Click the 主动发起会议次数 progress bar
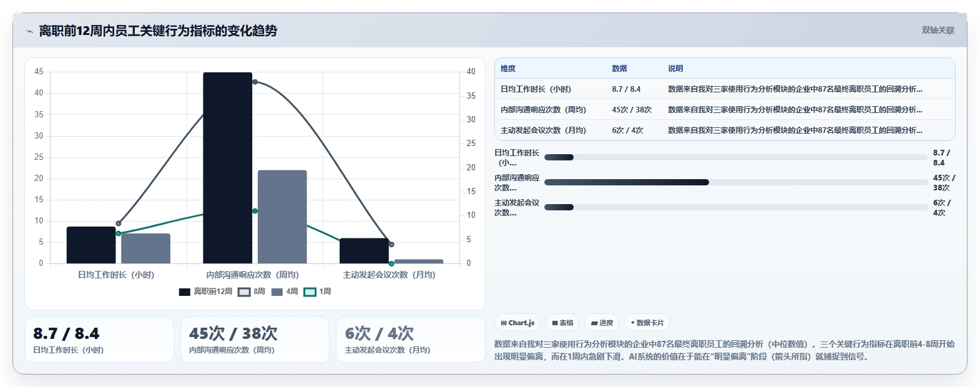Image resolution: width=980 pixels, height=387 pixels. point(736,207)
